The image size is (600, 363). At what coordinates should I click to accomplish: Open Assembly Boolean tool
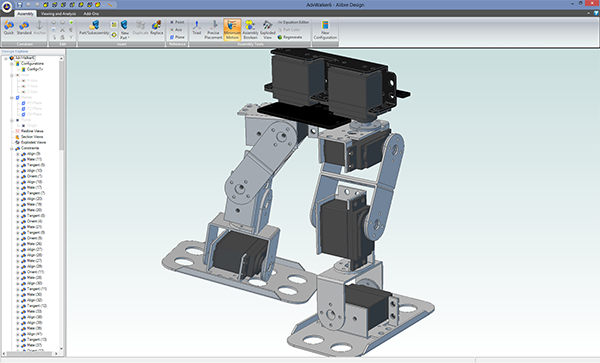250,29
